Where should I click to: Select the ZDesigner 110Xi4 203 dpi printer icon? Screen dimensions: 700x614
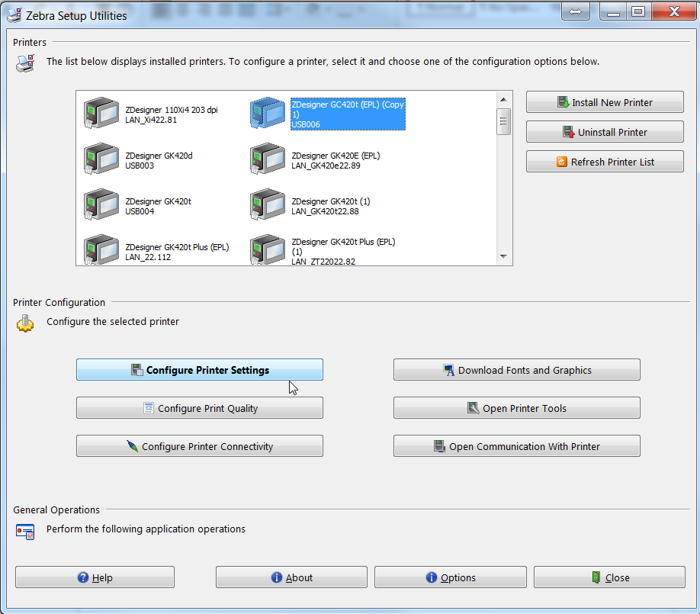tap(101, 114)
